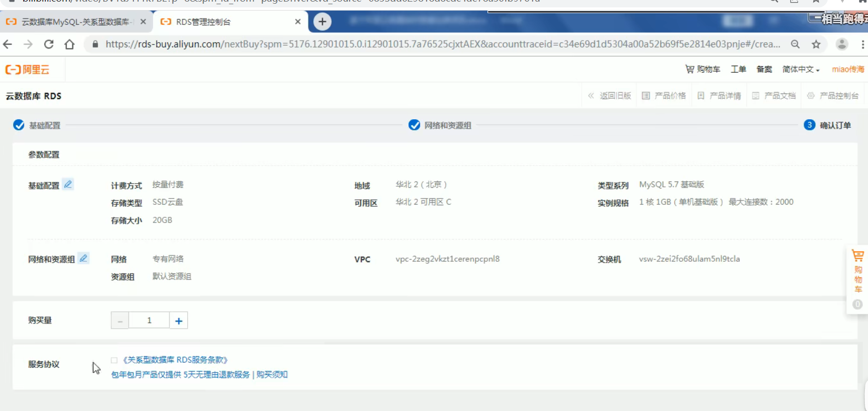868x411 pixels.
Task: Open 5天无理由退款服务 link
Action: click(217, 375)
